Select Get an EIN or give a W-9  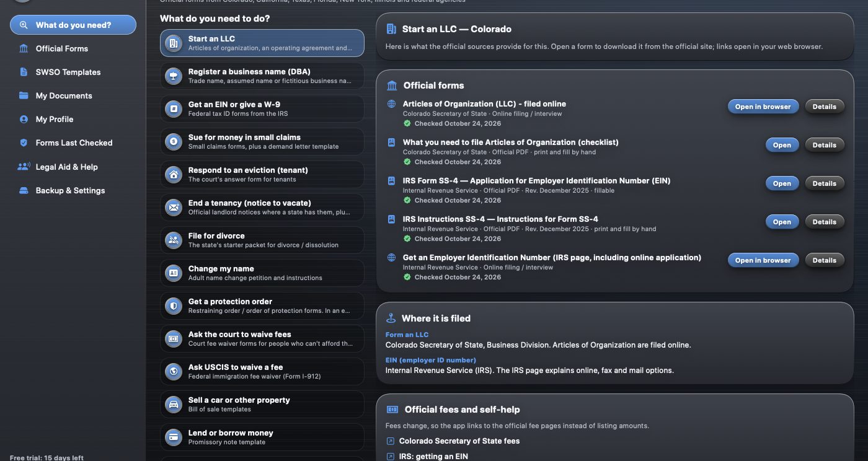262,109
